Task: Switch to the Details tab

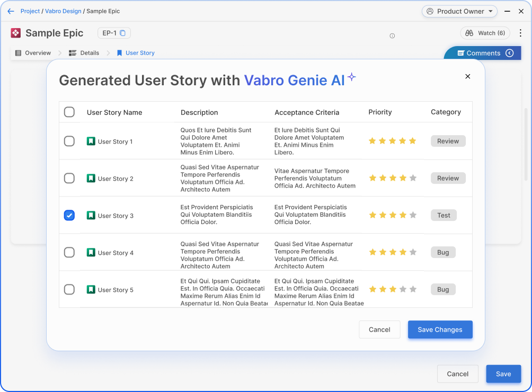Action: point(84,53)
